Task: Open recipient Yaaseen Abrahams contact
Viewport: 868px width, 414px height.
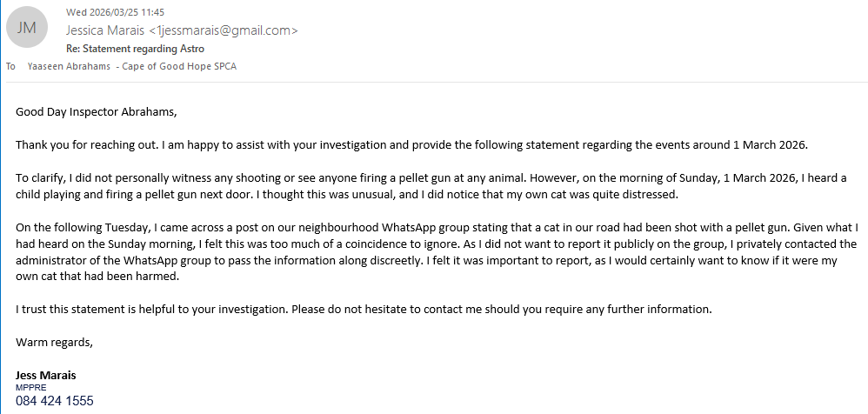Action: [x=69, y=66]
